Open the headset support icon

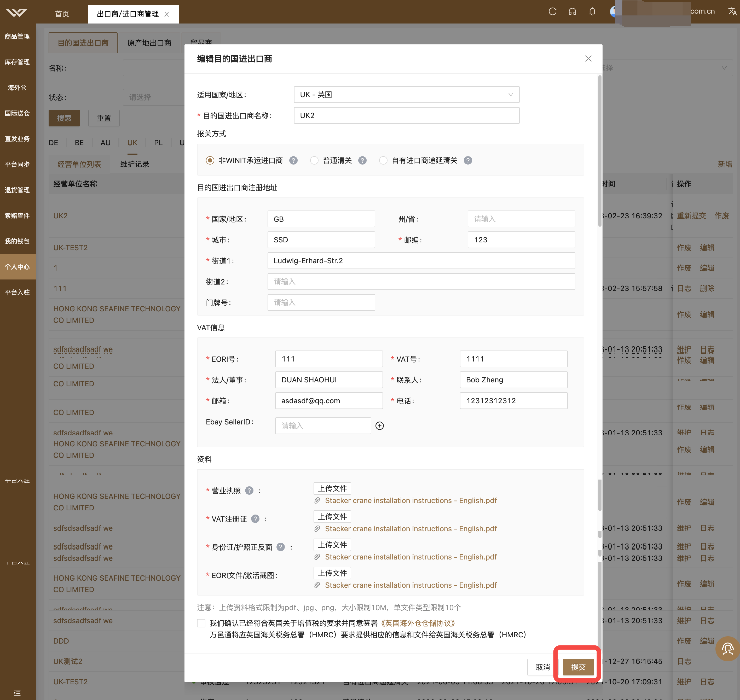(572, 11)
